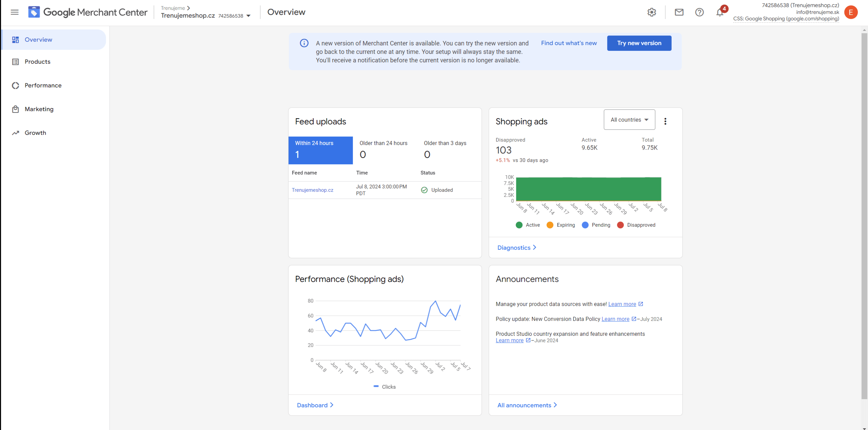Click the green Uploaded status checkmark
The image size is (868, 430).
click(424, 190)
